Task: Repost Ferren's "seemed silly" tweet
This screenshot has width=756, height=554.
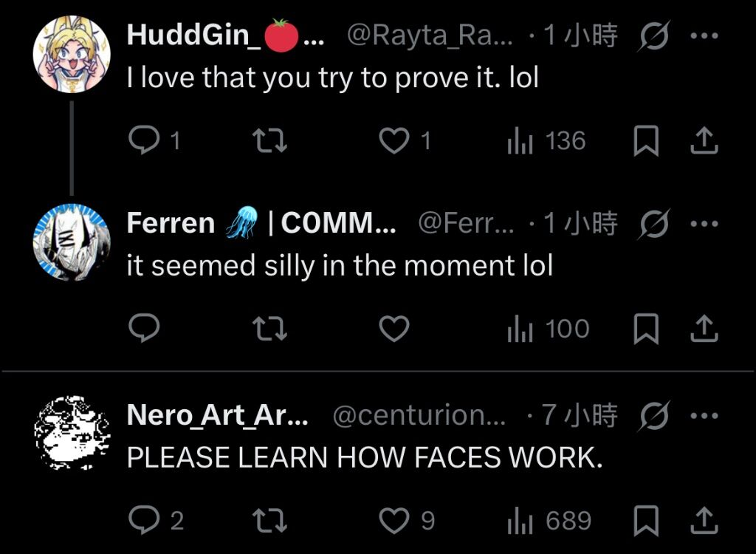Action: coord(270,329)
